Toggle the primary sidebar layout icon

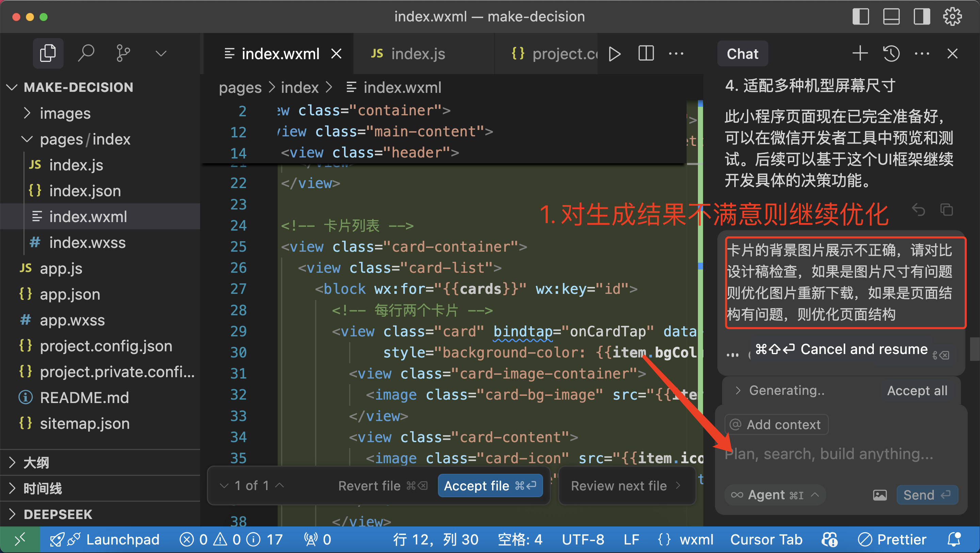(x=861, y=17)
